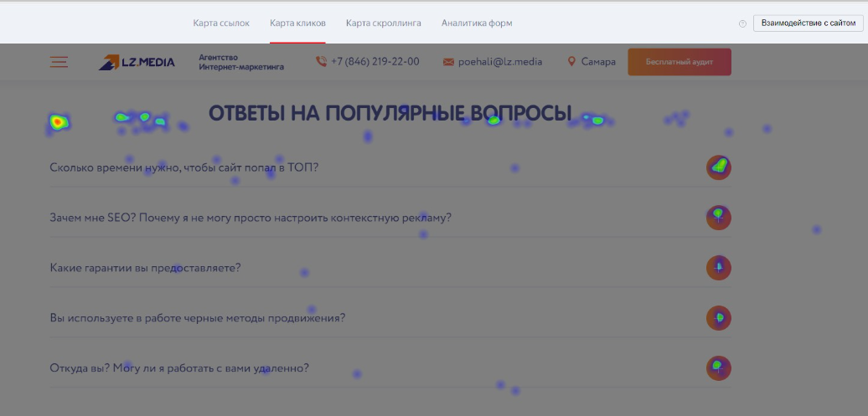Click the 'Бесплатный аудит' button

pyautogui.click(x=679, y=62)
